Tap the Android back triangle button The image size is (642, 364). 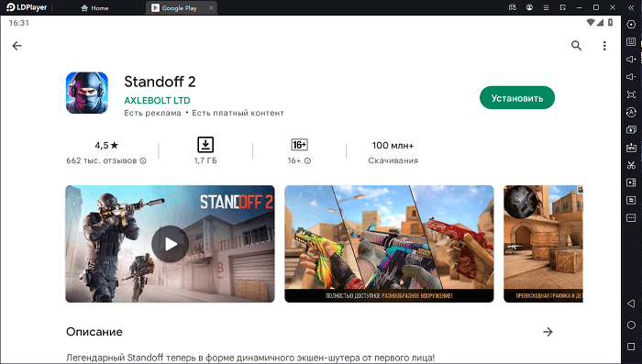coord(631,303)
